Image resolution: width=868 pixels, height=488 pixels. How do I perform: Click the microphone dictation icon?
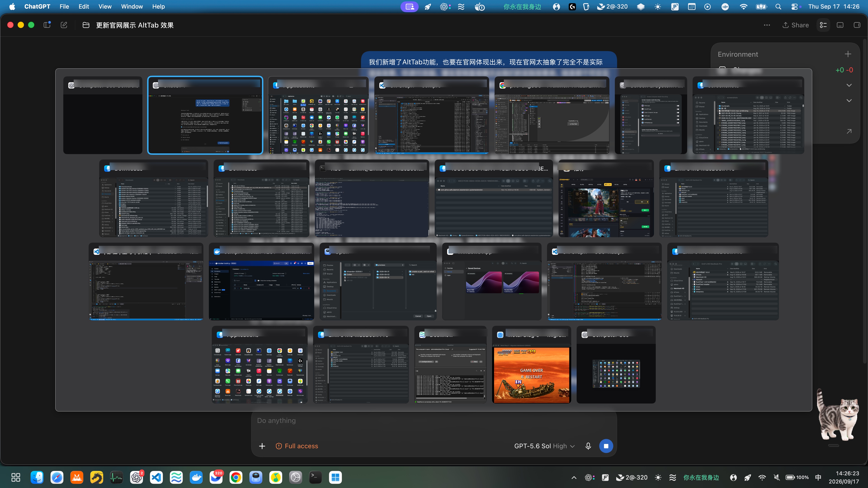pyautogui.click(x=588, y=446)
